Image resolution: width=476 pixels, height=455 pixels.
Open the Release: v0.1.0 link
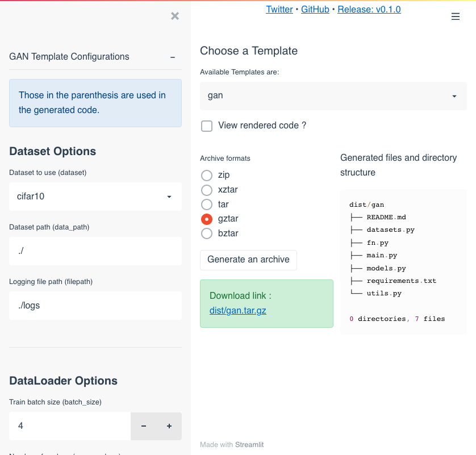pos(369,10)
